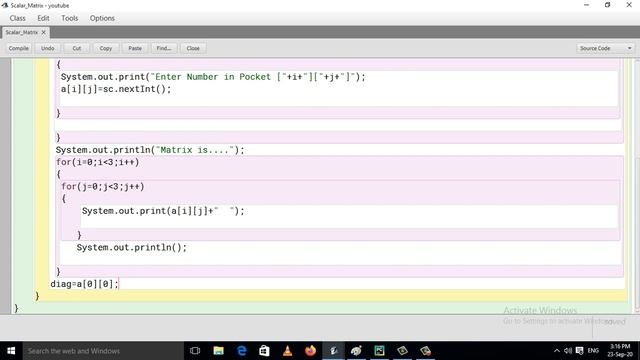Image resolution: width=640 pixels, height=360 pixels.
Task: Open Firefox from the taskbar
Action: click(x=310, y=351)
